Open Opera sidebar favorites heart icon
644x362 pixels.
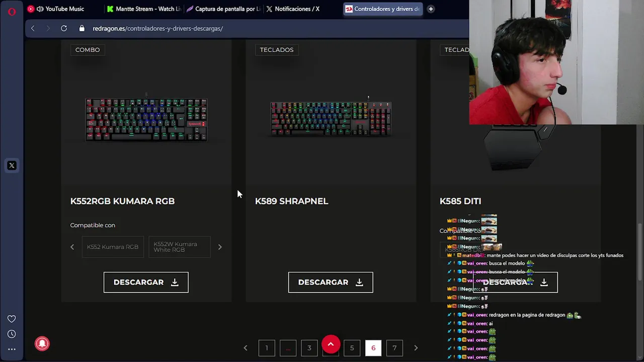point(12,318)
